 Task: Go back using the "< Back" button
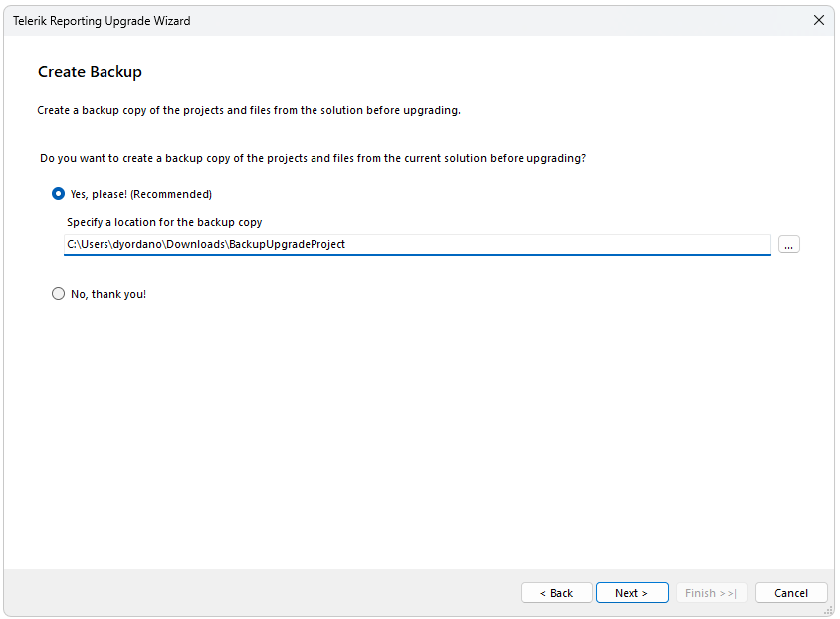[556, 592]
